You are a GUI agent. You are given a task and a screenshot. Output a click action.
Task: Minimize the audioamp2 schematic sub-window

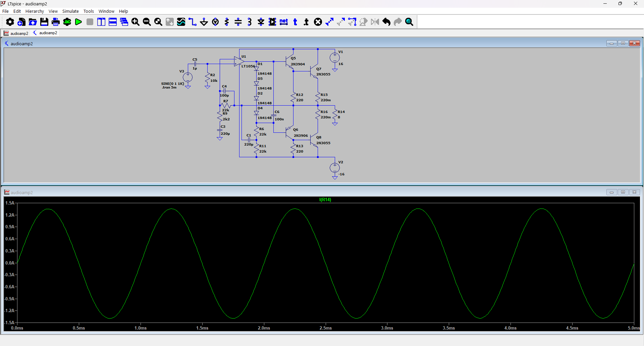(611, 43)
